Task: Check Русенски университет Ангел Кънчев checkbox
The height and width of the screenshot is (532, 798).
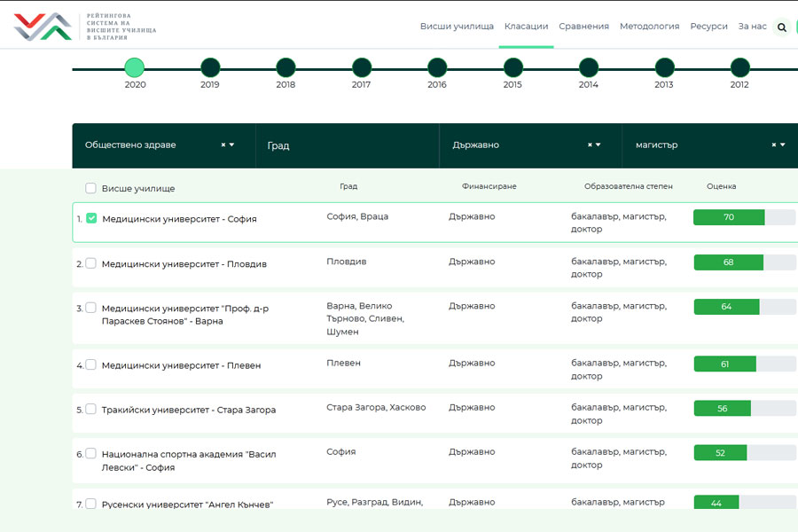Action: pyautogui.click(x=90, y=504)
